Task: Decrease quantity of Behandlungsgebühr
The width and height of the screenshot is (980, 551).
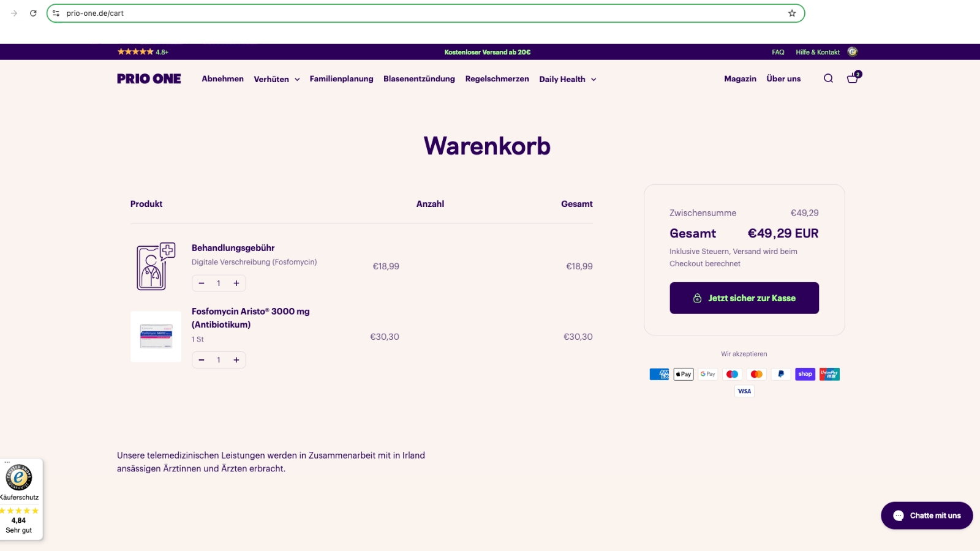Action: (202, 283)
